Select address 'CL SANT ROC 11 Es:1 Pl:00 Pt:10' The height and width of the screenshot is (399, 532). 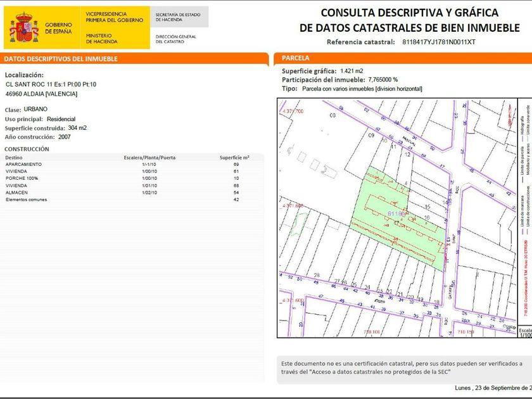pyautogui.click(x=51, y=84)
